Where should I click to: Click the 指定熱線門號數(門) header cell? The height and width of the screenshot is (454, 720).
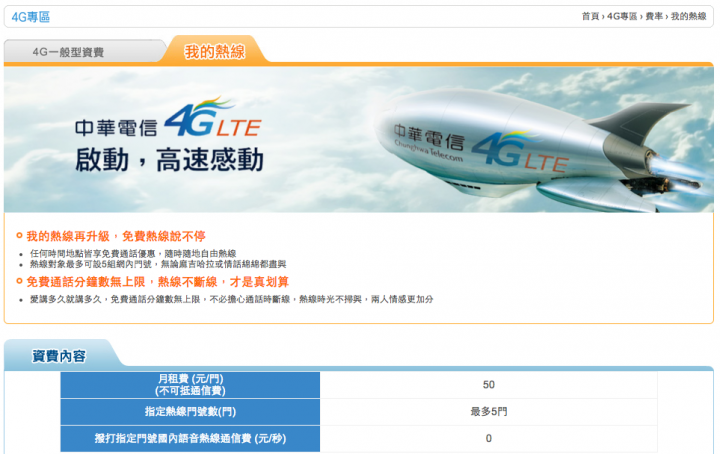pos(190,411)
